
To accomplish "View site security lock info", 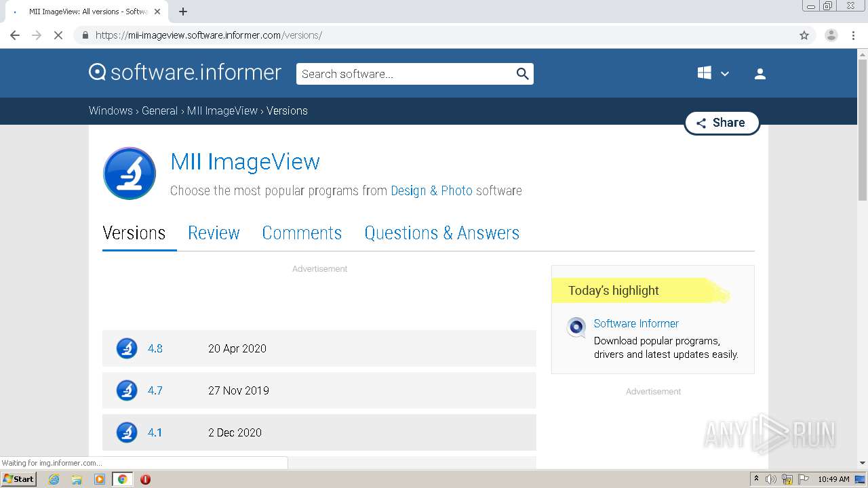I will pyautogui.click(x=85, y=35).
